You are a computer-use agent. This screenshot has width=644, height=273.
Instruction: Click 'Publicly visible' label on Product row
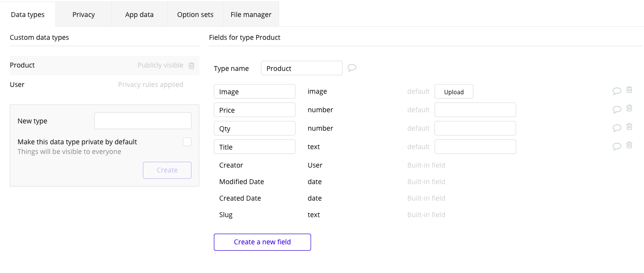pyautogui.click(x=160, y=65)
